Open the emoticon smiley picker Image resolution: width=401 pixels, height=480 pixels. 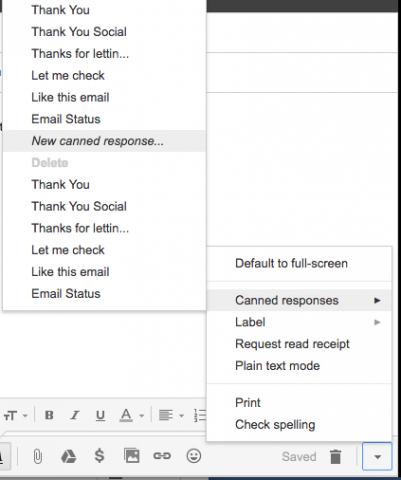[194, 456]
